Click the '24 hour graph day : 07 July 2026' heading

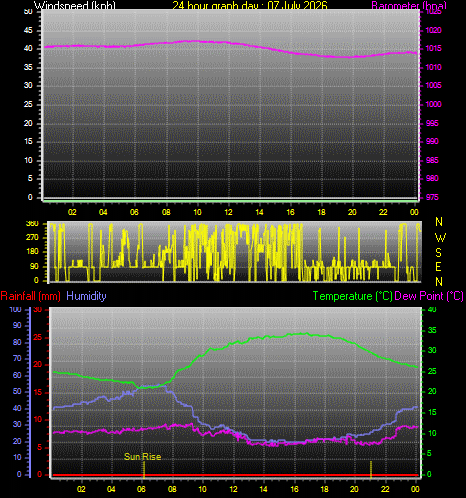point(250,5)
